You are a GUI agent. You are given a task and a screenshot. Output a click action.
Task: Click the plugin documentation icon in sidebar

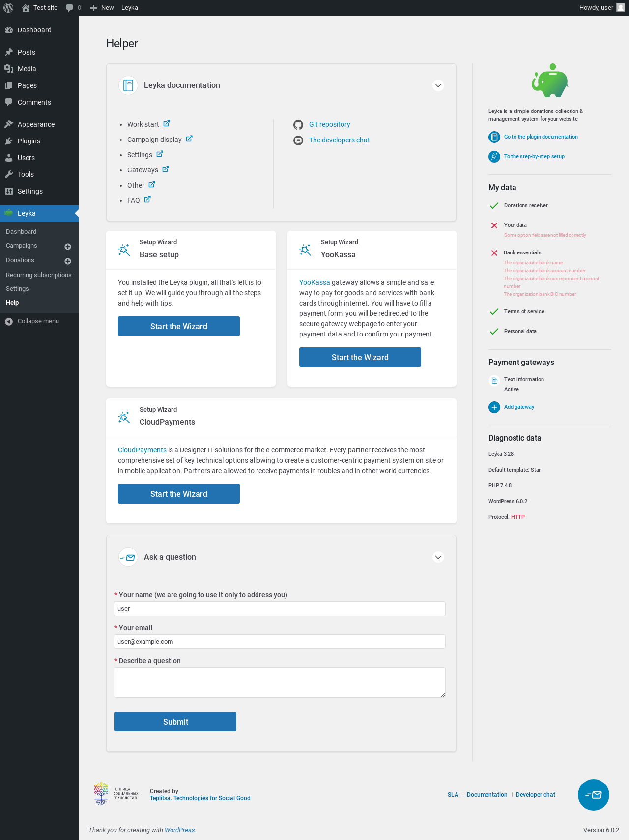pyautogui.click(x=494, y=137)
